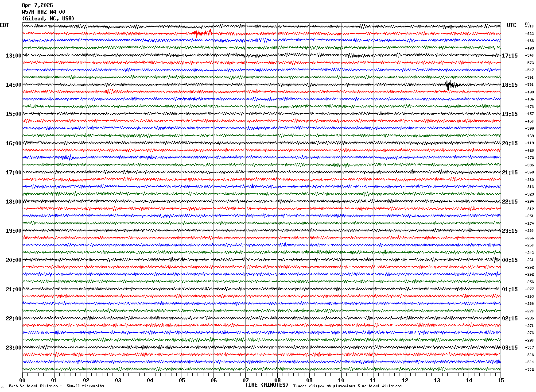
Task: Click the '22:15' UTC time label
Action: 509,202
